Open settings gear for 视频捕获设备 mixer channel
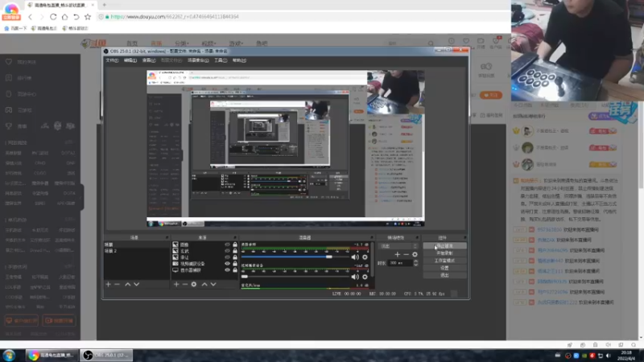This screenshot has height=362, width=644. coord(365,277)
